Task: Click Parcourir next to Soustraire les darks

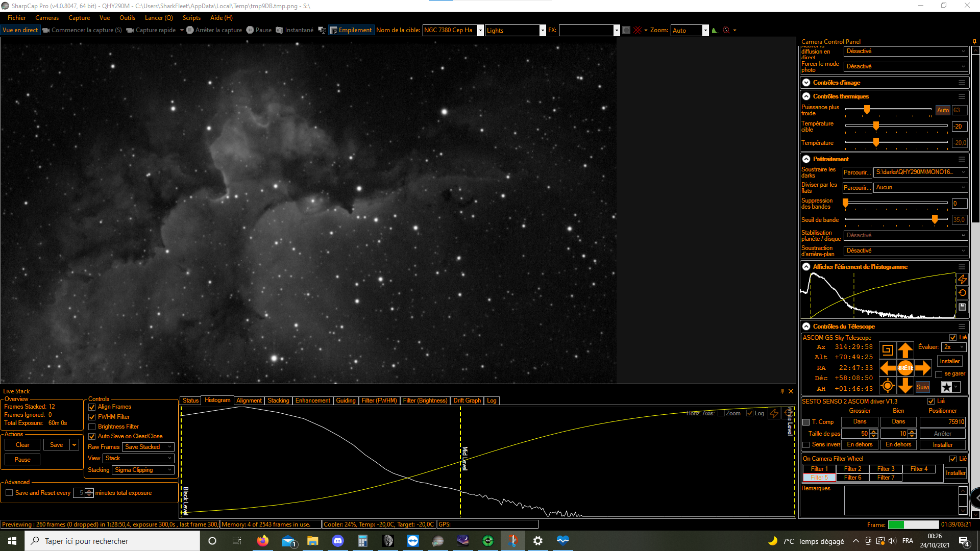Action: click(857, 172)
